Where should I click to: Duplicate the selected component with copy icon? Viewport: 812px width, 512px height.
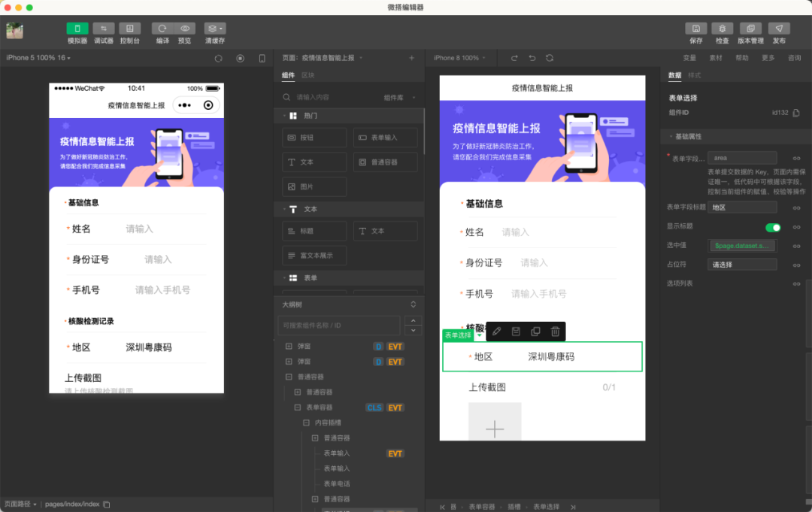click(x=535, y=332)
